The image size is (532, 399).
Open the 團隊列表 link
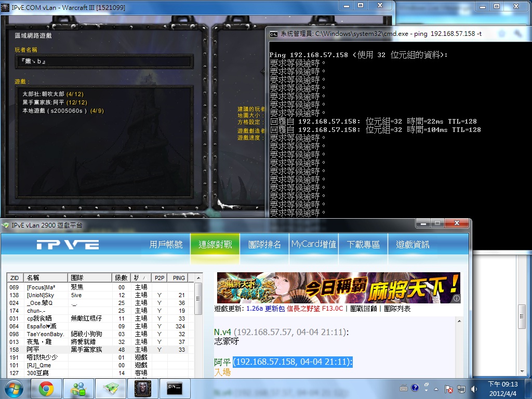tap(397, 309)
